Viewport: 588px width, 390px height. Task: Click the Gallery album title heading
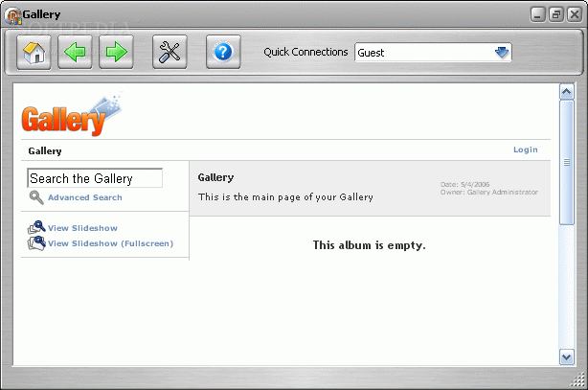coord(215,177)
